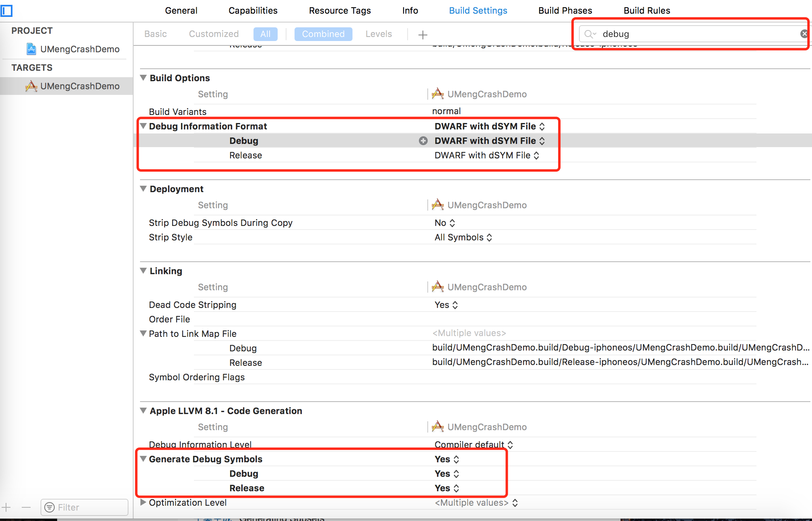
Task: Change Generate Debug Symbols Release value
Action: [x=447, y=488]
